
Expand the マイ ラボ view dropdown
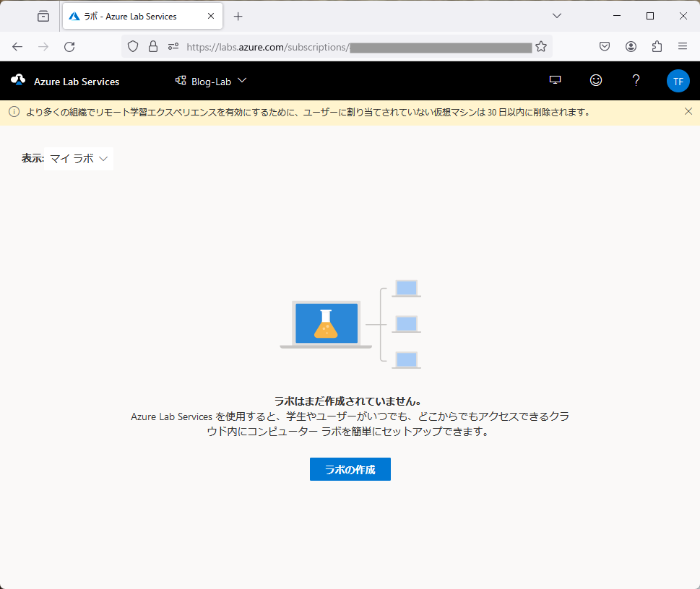tap(79, 159)
